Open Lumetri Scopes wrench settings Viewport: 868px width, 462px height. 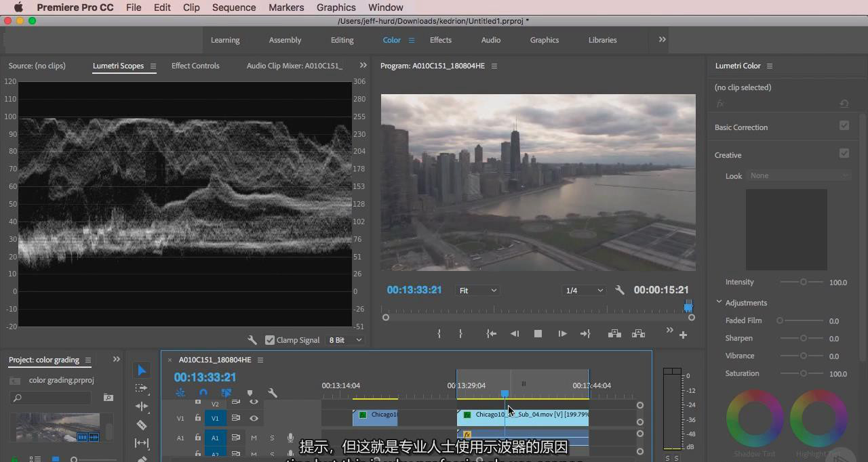(252, 340)
